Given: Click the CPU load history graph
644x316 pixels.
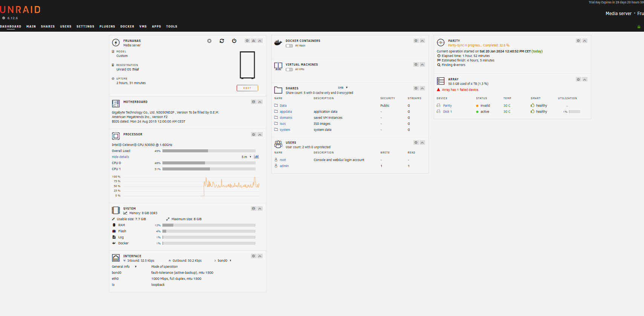Looking at the screenshot, I should 191,186.
